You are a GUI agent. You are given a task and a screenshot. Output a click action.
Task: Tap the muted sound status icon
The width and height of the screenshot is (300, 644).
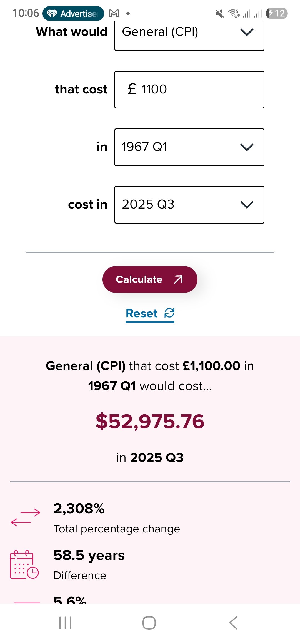[220, 13]
